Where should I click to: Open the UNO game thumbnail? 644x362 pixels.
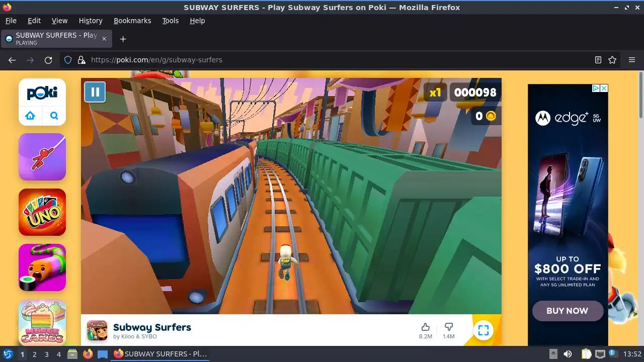pos(42,212)
